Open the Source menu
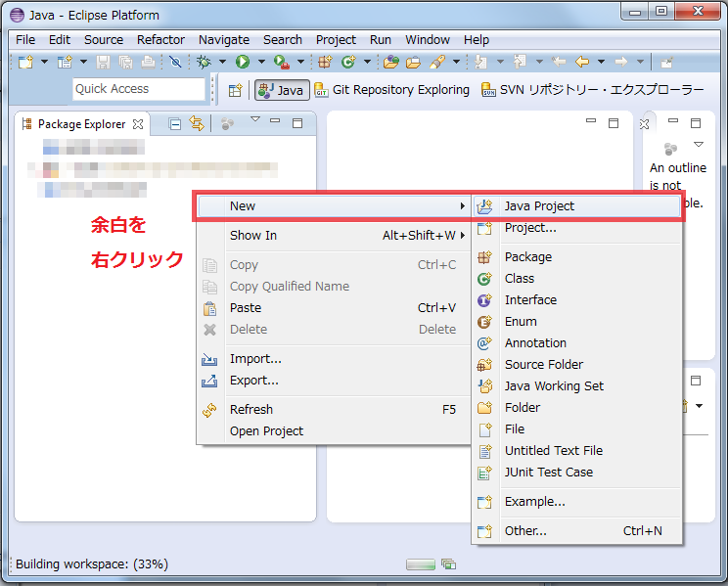Image resolution: width=728 pixels, height=586 pixels. (104, 40)
